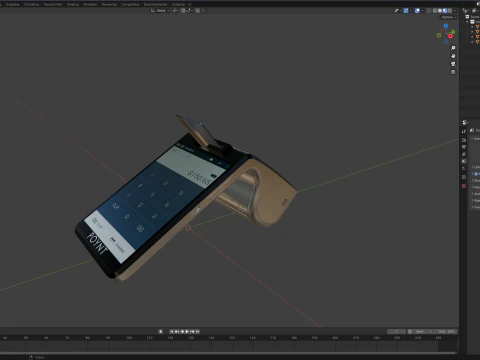Click the timeline horizontal scrollbar
The height and width of the screenshot is (360, 480).
[228, 353]
